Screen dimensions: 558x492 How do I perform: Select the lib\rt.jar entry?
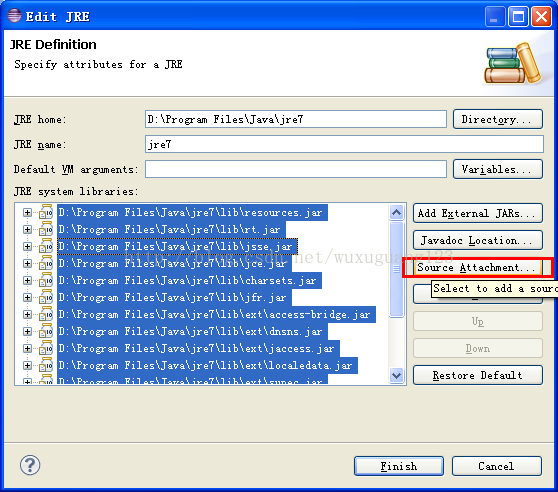tap(171, 229)
